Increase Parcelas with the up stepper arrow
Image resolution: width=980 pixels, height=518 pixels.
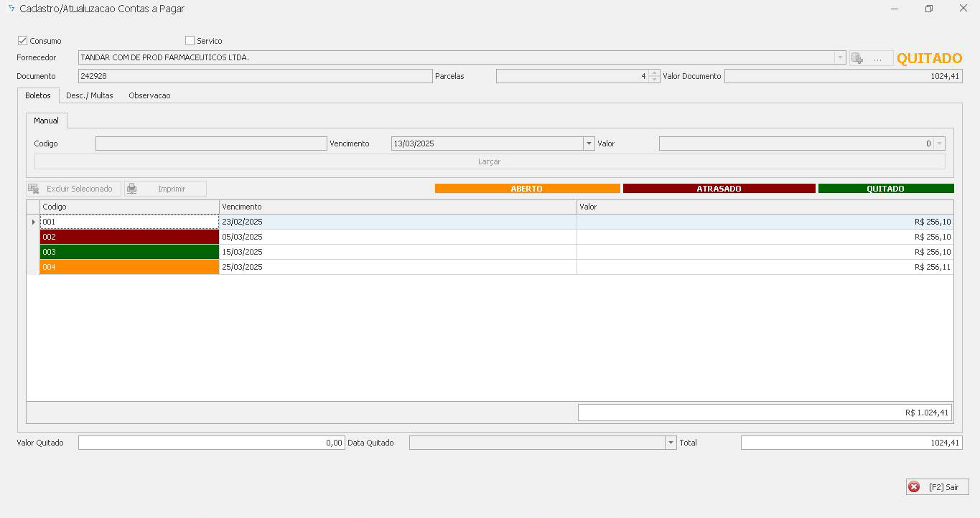tap(654, 72)
